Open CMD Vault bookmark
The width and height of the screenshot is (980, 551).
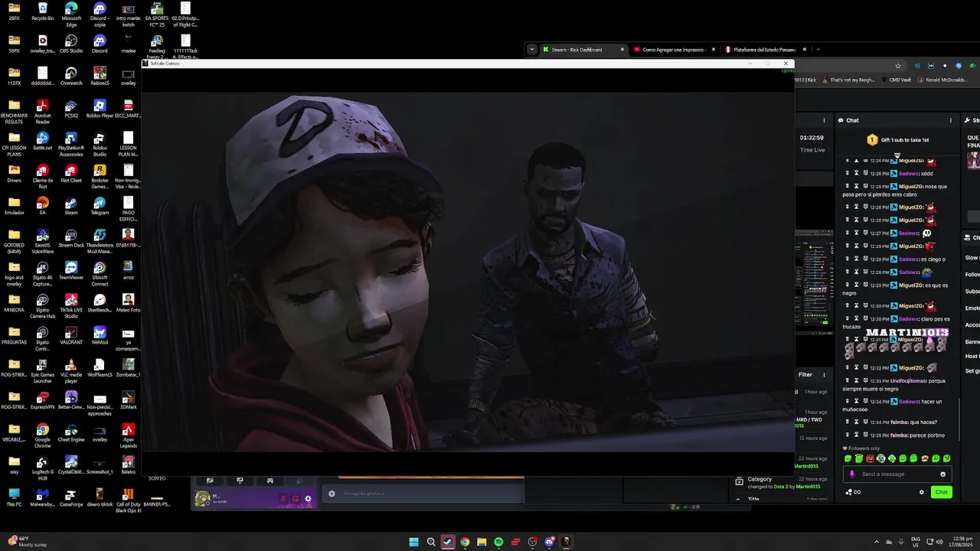pos(895,80)
